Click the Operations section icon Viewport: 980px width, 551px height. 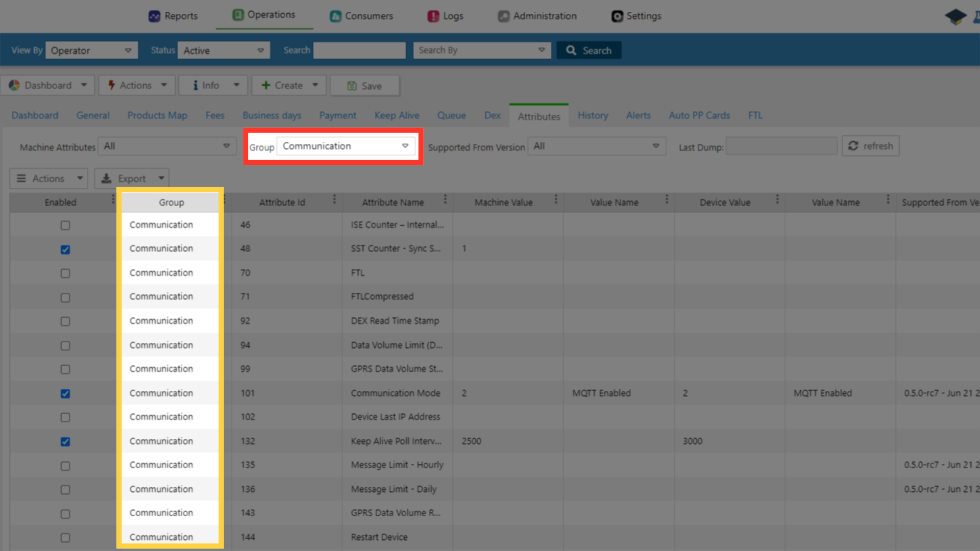coord(238,15)
